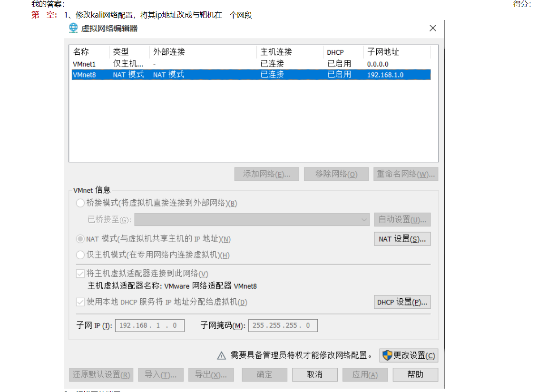Click the Virtual Network Editor globe icon
538x392 pixels.
coord(73,28)
